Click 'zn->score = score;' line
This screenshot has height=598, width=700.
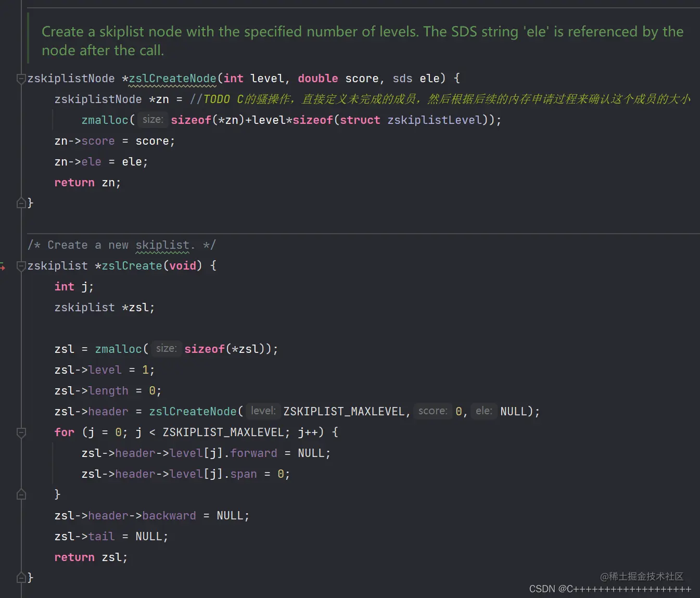(x=114, y=141)
